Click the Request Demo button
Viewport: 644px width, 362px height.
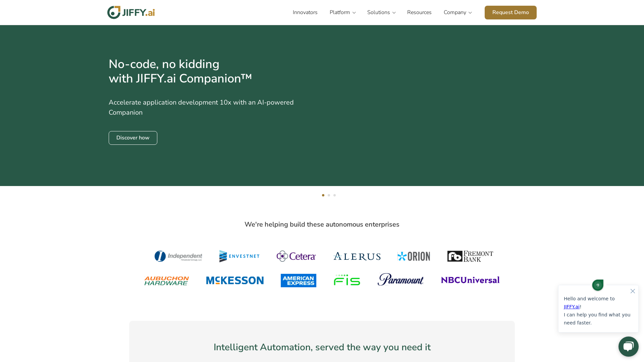pos(511,12)
